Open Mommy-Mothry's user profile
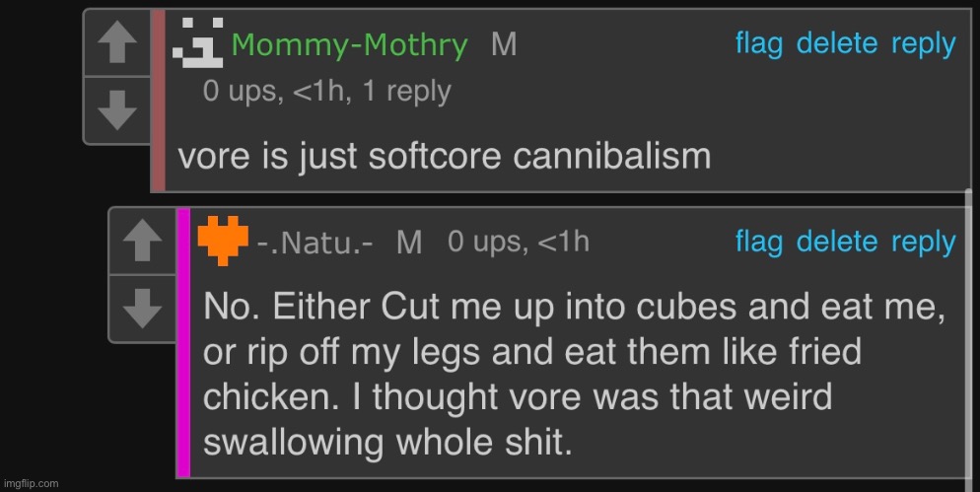This screenshot has width=980, height=492. coord(349,45)
